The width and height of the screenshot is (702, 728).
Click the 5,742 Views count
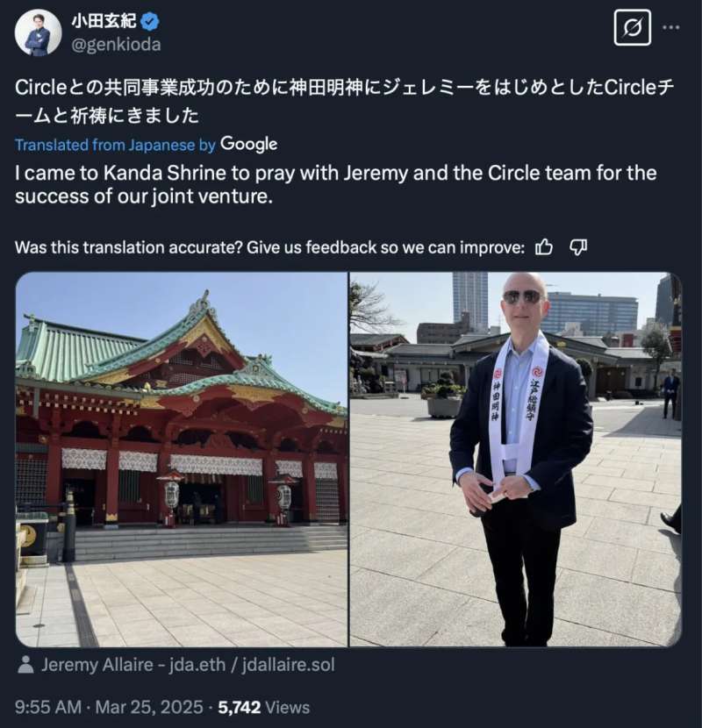pos(264,708)
